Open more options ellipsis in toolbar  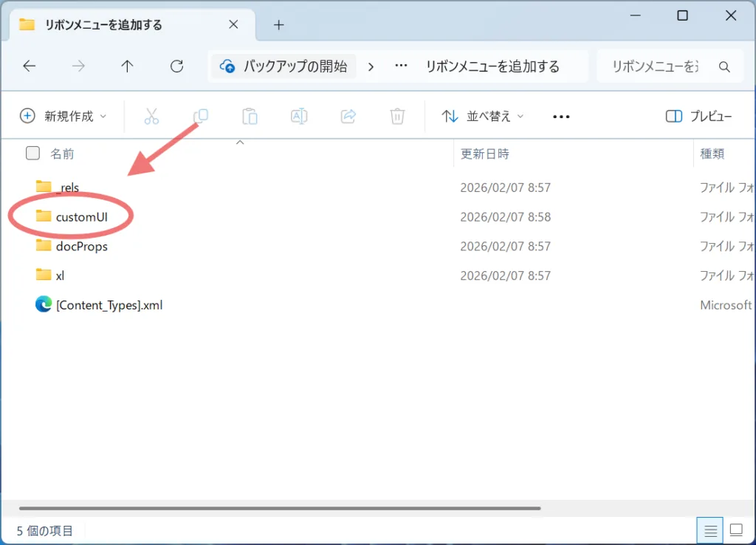(x=561, y=116)
